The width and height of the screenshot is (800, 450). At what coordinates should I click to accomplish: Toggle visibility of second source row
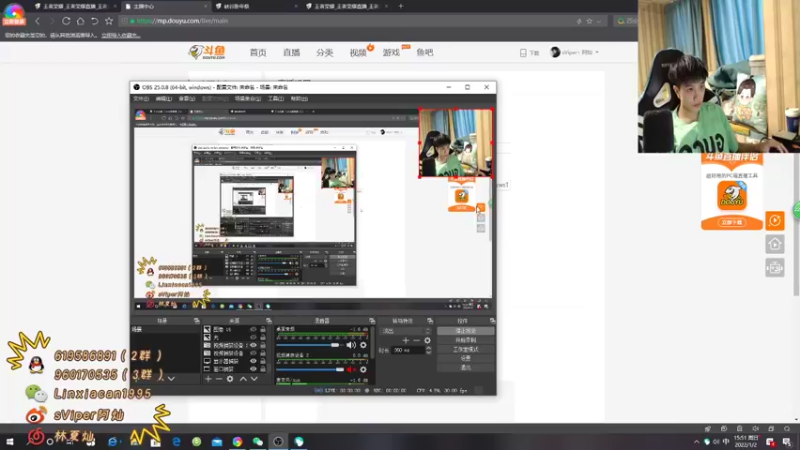(253, 337)
